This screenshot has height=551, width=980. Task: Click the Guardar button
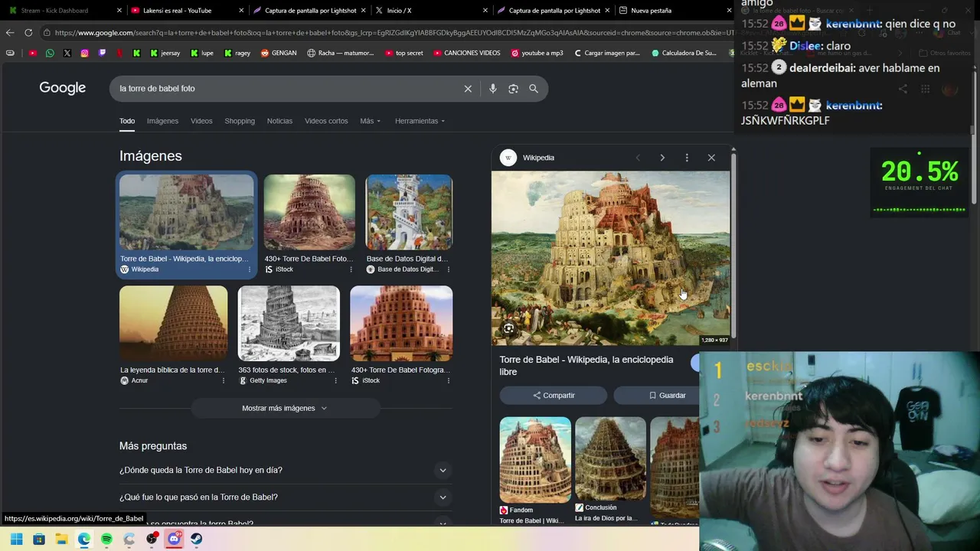(667, 396)
